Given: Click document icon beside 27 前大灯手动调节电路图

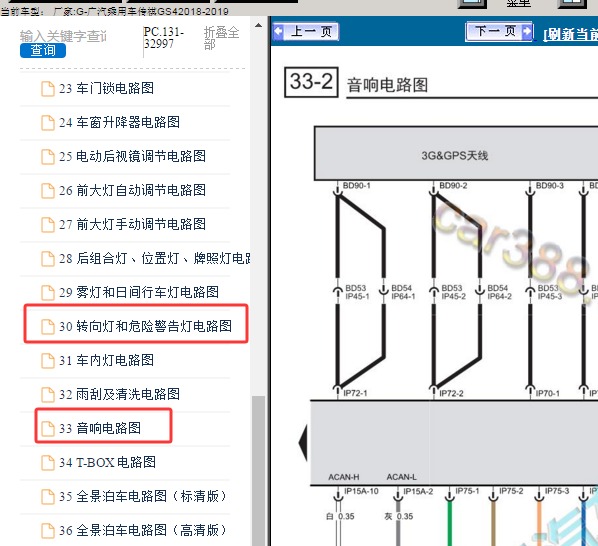Looking at the screenshot, I should pyautogui.click(x=48, y=225).
